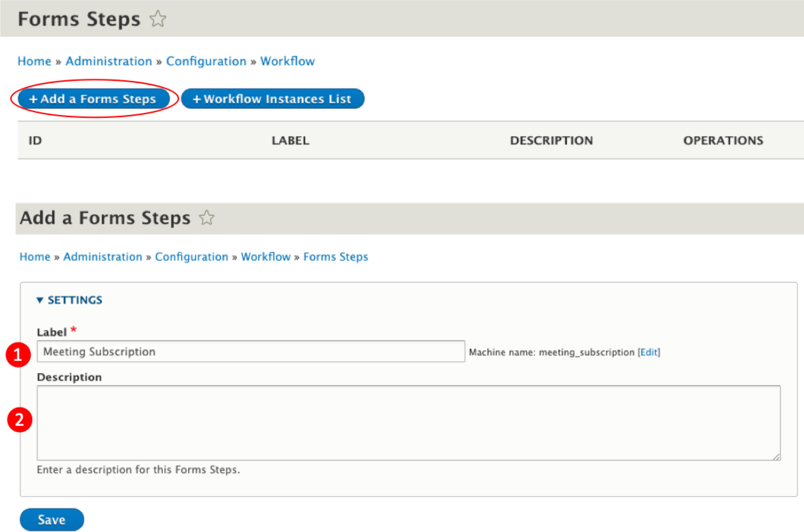Open Configuration in lower breadcrumb
Viewport: 804px width, 532px height.
pyautogui.click(x=192, y=257)
